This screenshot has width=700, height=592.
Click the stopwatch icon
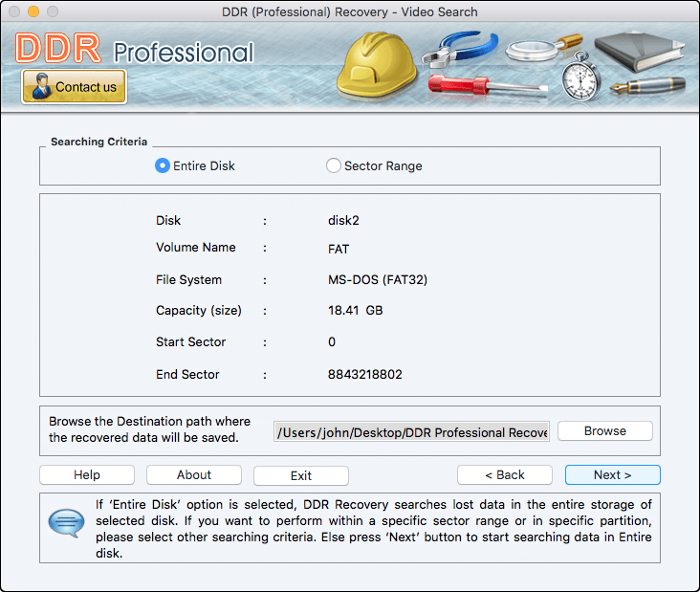click(x=580, y=77)
